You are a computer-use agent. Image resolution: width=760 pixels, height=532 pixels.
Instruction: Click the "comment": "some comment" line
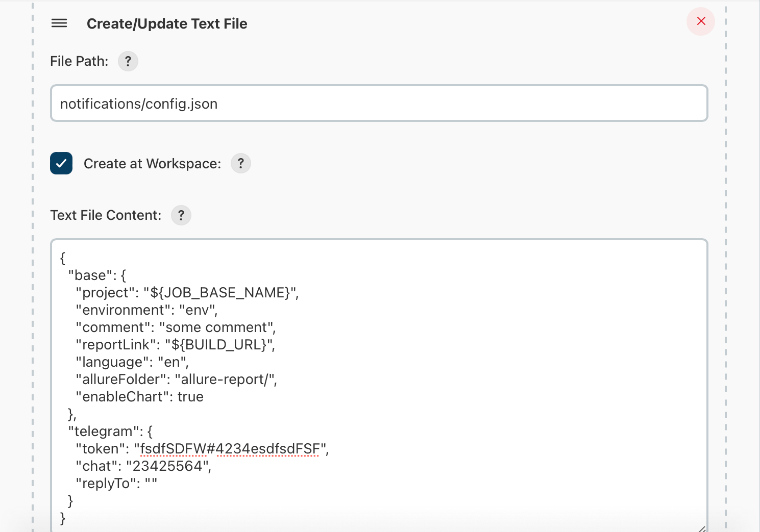pos(176,327)
